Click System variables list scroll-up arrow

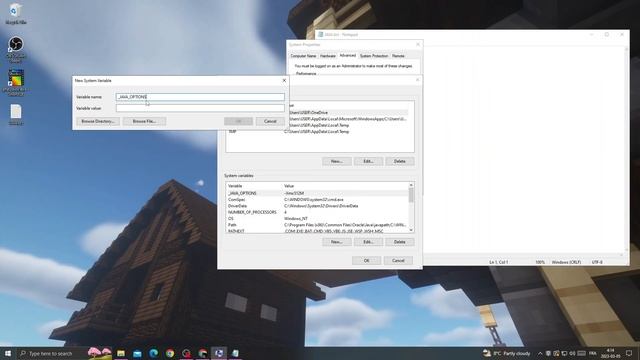coord(411,185)
